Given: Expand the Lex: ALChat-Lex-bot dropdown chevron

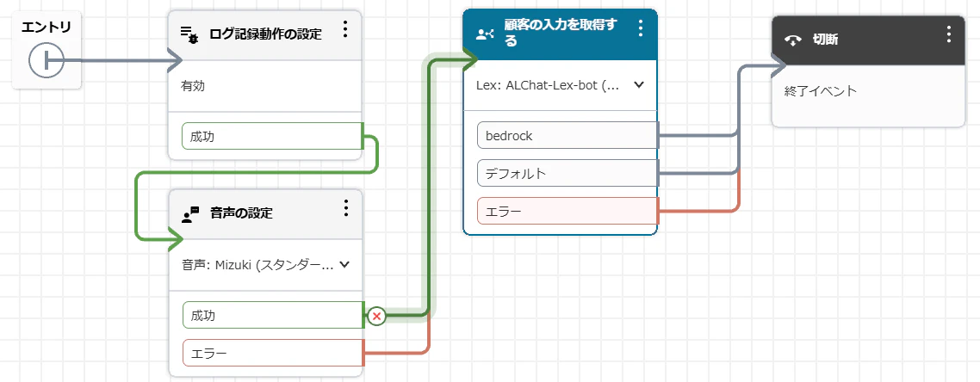Looking at the screenshot, I should pyautogui.click(x=639, y=85).
